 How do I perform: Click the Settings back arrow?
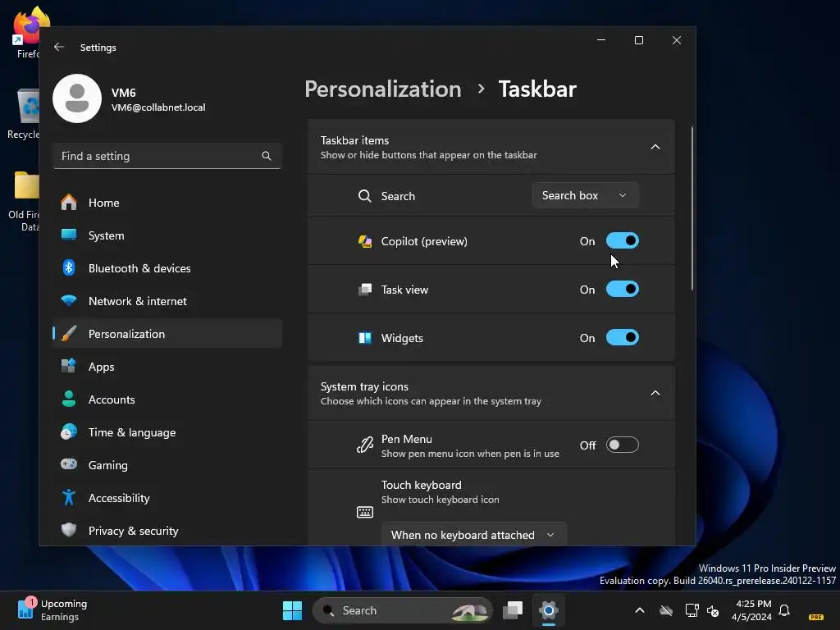(59, 47)
